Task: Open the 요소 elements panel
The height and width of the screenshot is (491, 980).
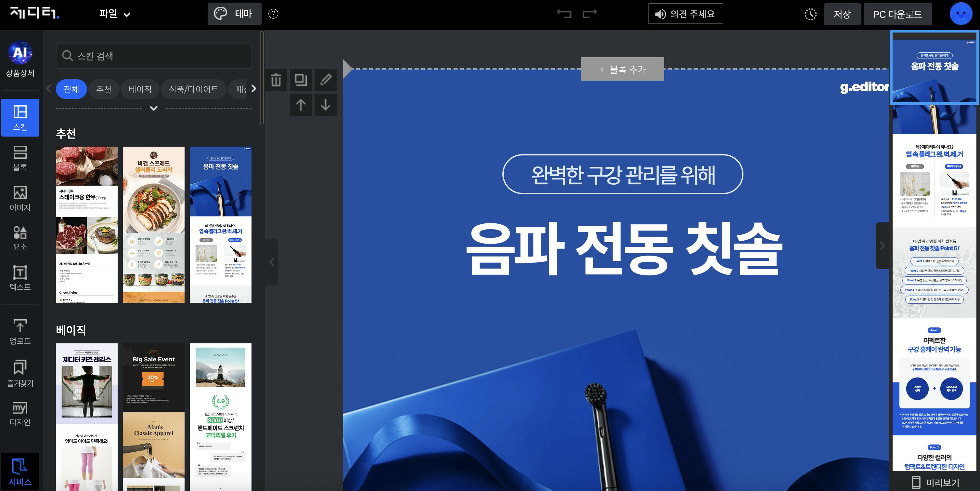Action: click(x=20, y=238)
